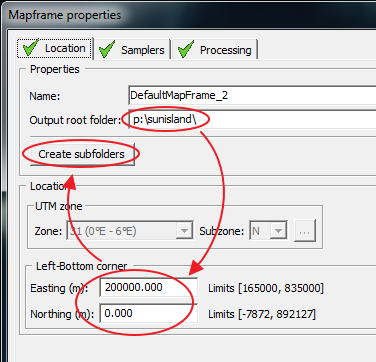
Task: Open the Samplers tab
Action: click(133, 50)
